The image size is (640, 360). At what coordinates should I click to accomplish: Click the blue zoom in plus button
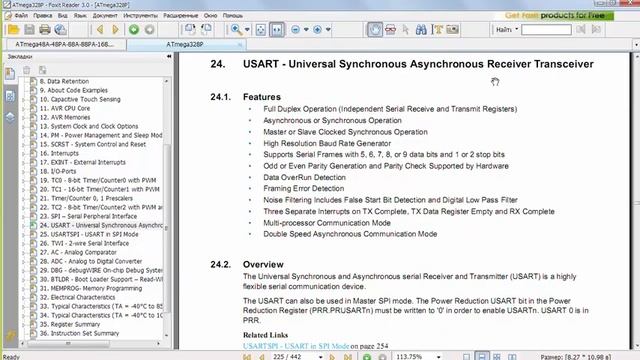318,29
